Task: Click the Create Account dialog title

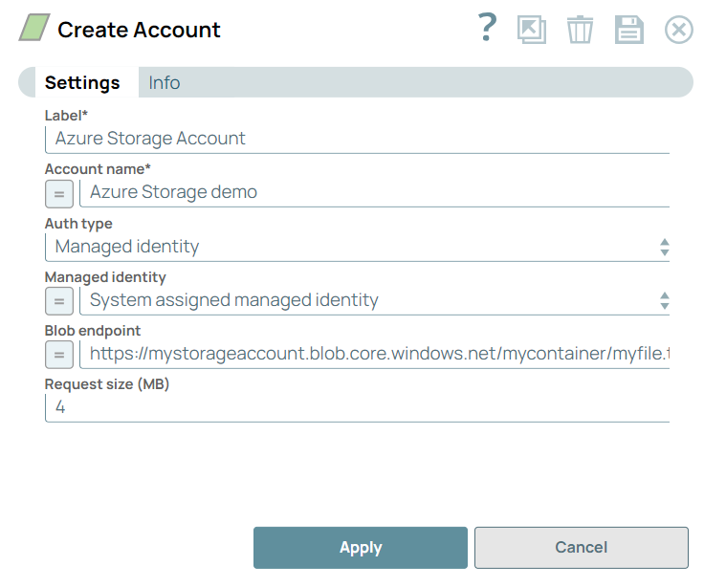Action: click(x=139, y=30)
